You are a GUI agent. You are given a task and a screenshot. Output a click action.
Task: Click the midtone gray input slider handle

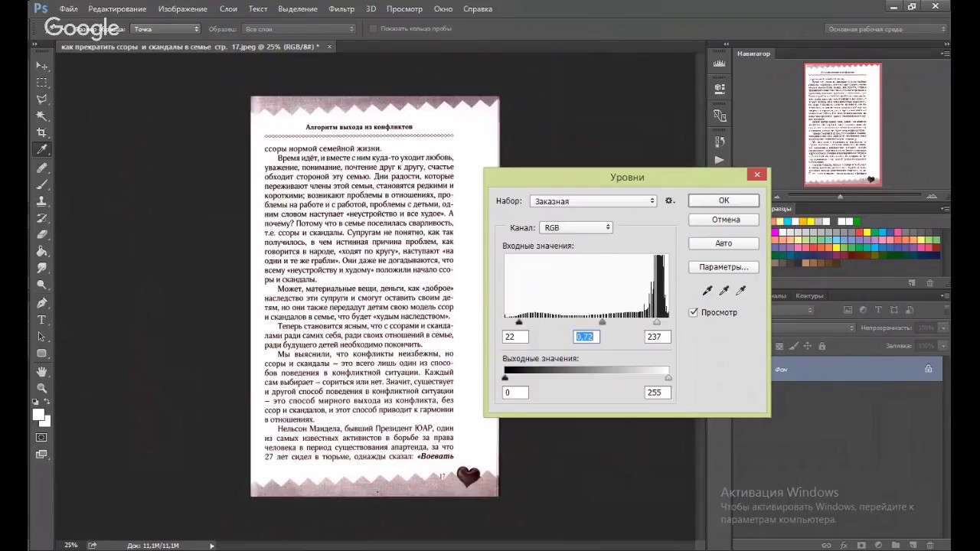[603, 322]
